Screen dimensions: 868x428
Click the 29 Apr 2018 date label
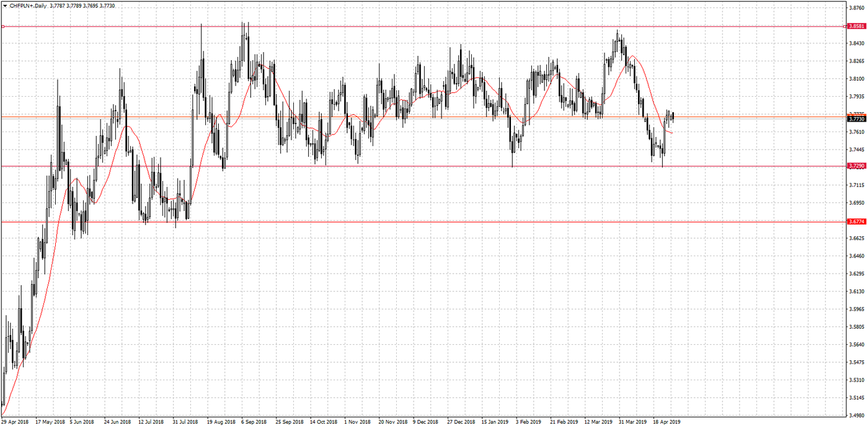click(x=15, y=422)
